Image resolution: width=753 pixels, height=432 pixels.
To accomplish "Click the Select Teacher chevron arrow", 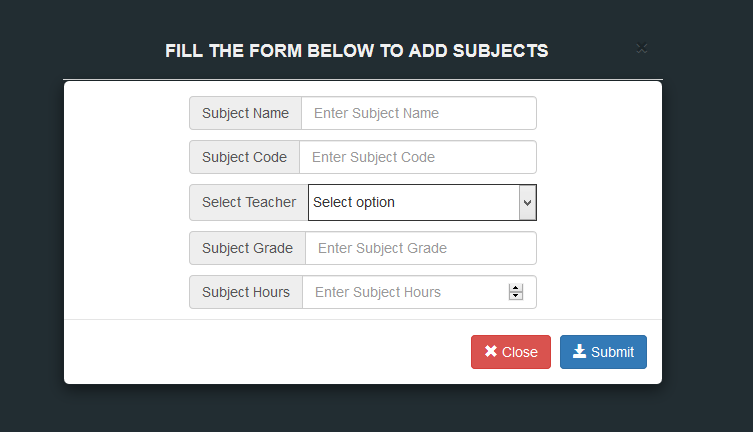I will point(527,203).
